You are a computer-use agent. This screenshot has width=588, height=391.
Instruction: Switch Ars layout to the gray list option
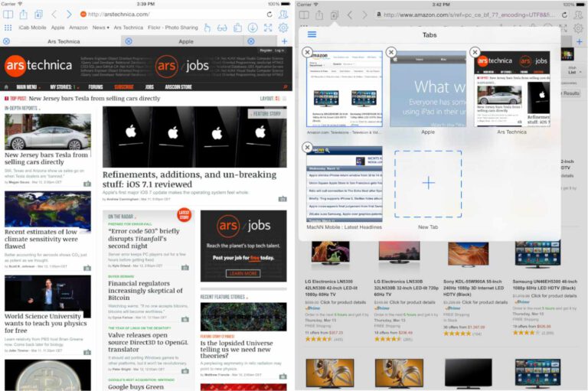[284, 99]
